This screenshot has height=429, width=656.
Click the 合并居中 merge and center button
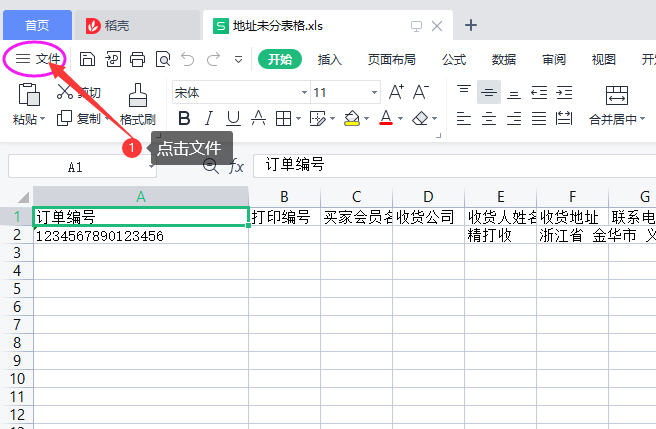(x=617, y=105)
